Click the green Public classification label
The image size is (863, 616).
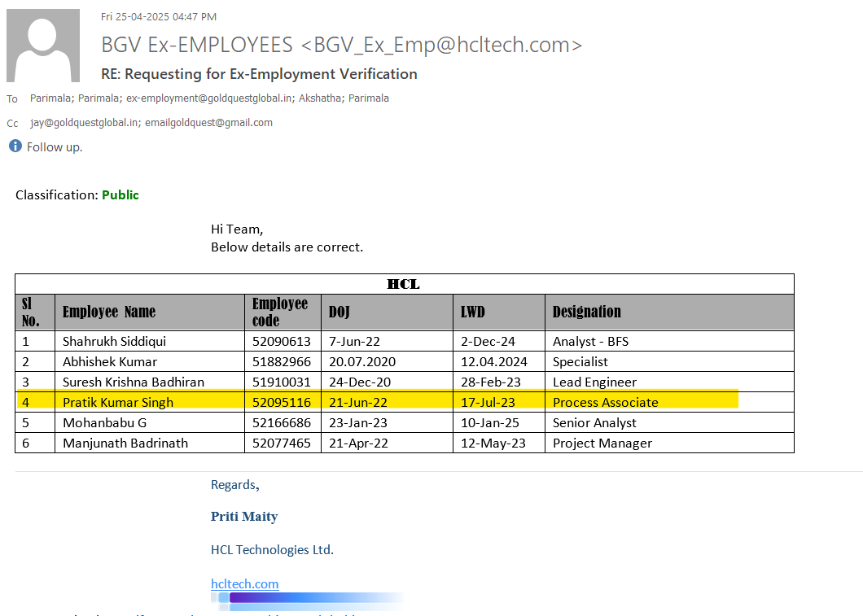click(x=120, y=194)
